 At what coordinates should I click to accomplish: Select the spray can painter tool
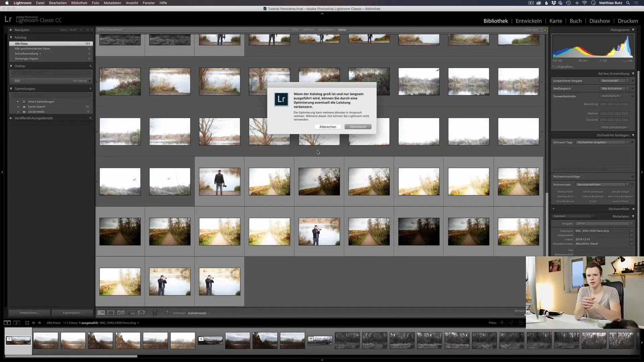(155, 313)
